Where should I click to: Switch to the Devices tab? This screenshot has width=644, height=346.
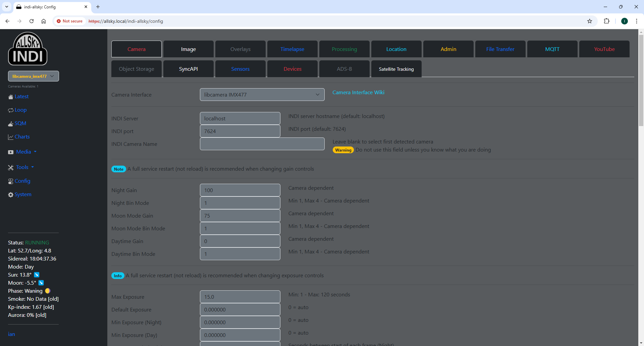pyautogui.click(x=292, y=69)
